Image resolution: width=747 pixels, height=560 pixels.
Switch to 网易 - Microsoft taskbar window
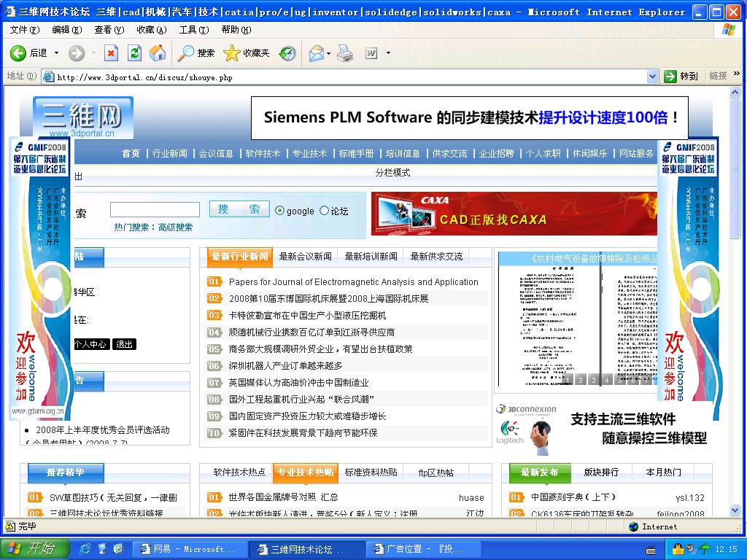coord(189,549)
